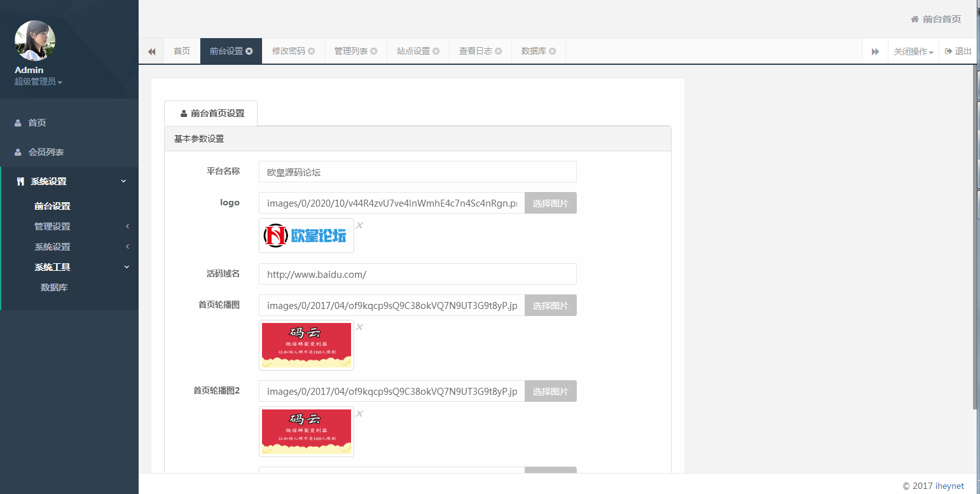Viewport: 980px width, 494px height.
Task: Switch to the 站点设置 tab
Action: [413, 51]
